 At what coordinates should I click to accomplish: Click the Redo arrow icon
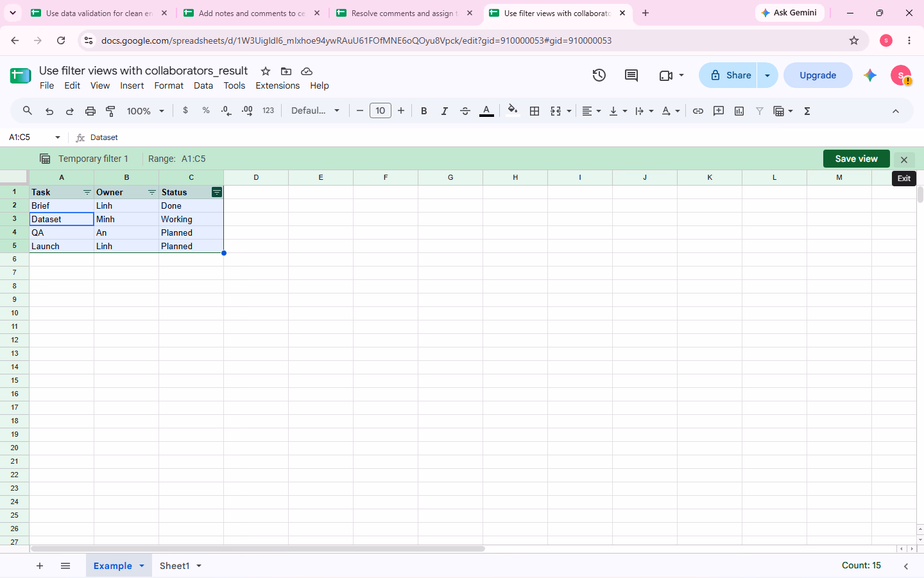click(x=70, y=111)
